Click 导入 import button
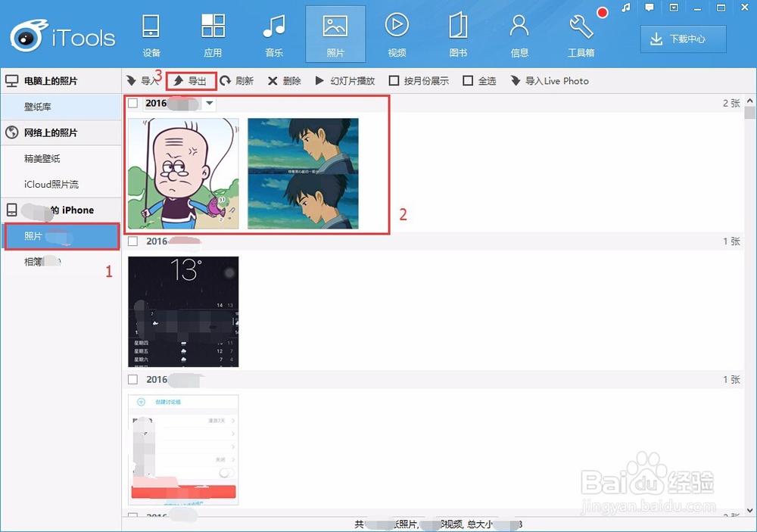Screen dimensions: 757x532 pyautogui.click(x=142, y=81)
